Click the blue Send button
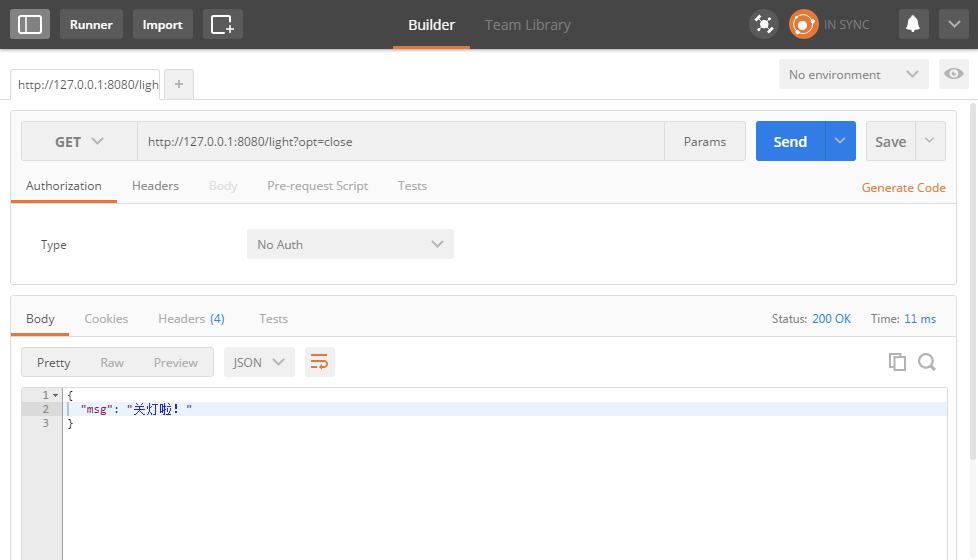The width and height of the screenshot is (978, 560). [x=789, y=142]
